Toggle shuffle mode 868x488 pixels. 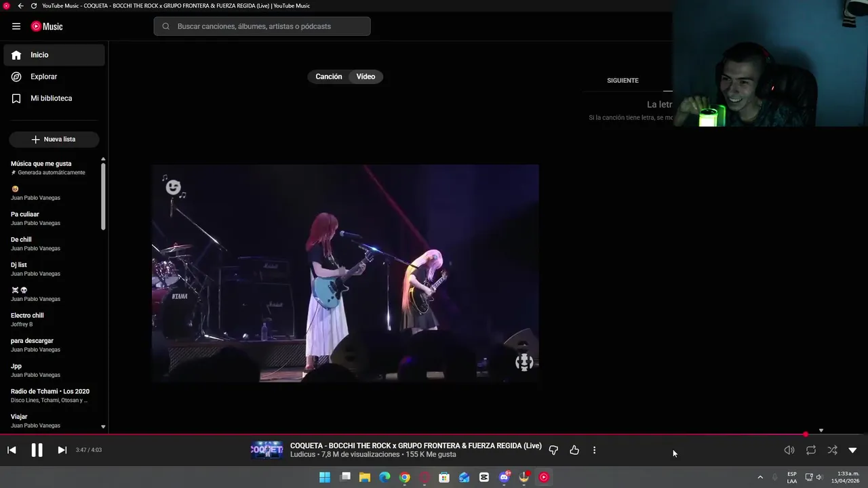coord(832,450)
